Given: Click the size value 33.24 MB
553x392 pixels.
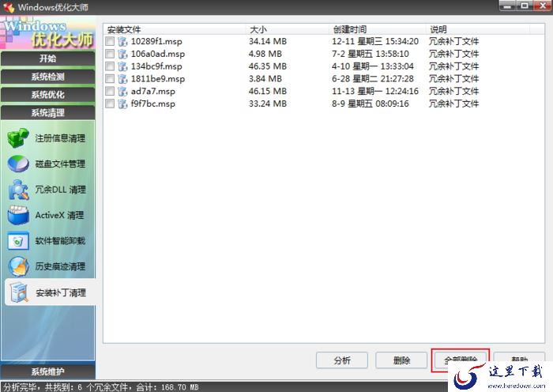Looking at the screenshot, I should [268, 104].
